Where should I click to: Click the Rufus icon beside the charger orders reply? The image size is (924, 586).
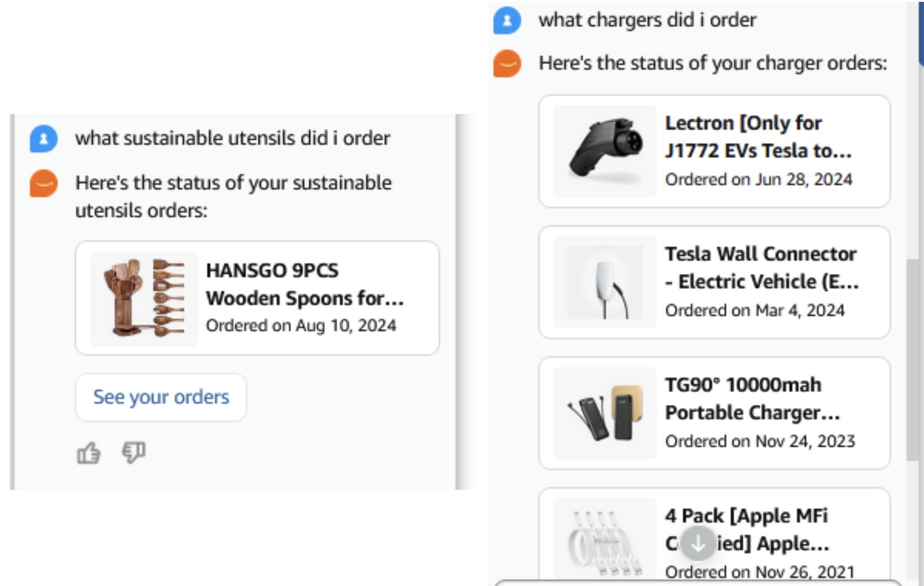click(507, 63)
